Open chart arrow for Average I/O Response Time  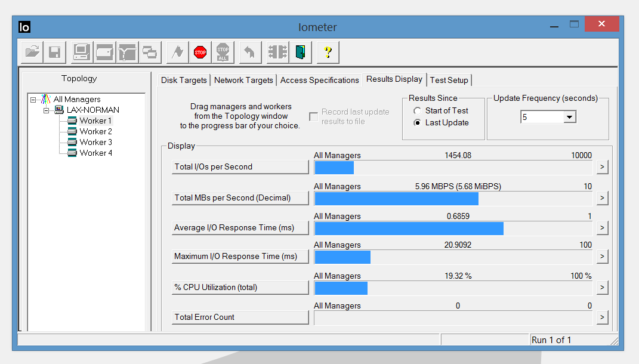click(603, 227)
